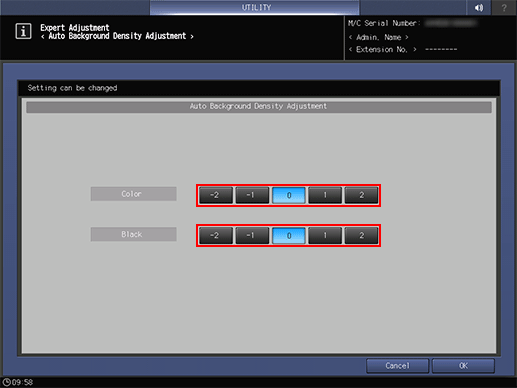Click the Black label field
517x388 pixels.
pos(133,234)
